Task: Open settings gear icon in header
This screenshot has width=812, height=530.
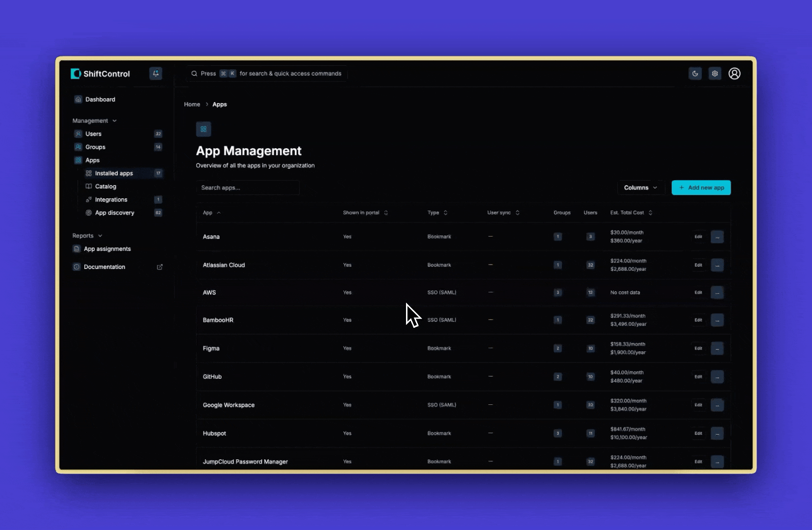Action: click(715, 74)
